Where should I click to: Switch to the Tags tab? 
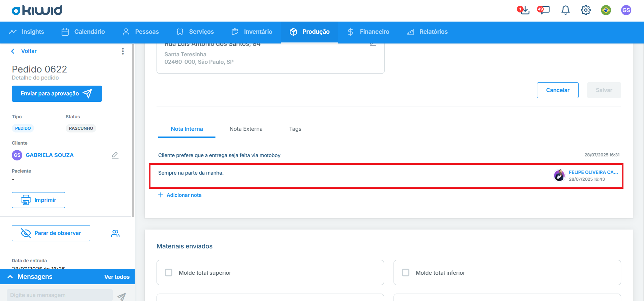pos(295,129)
